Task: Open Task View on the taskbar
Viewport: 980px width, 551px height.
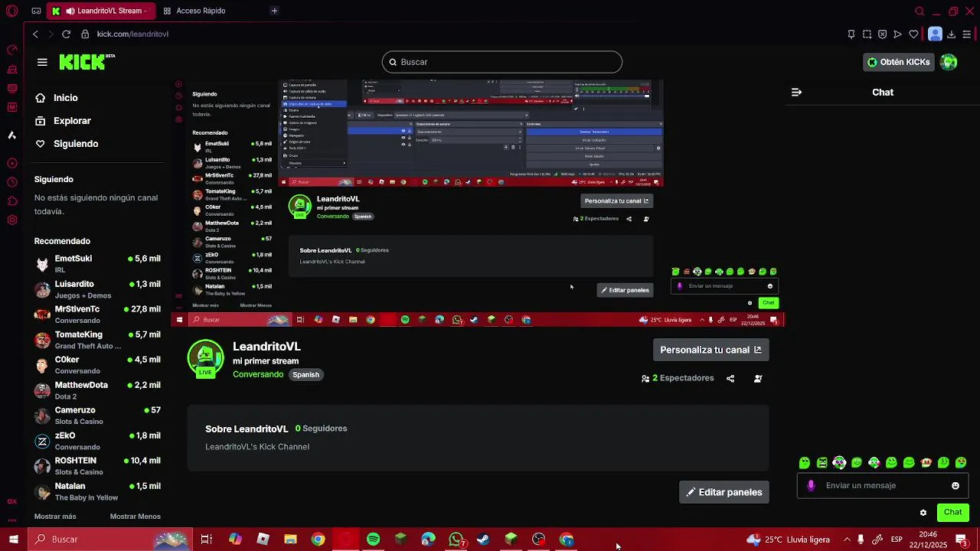Action: 207,540
